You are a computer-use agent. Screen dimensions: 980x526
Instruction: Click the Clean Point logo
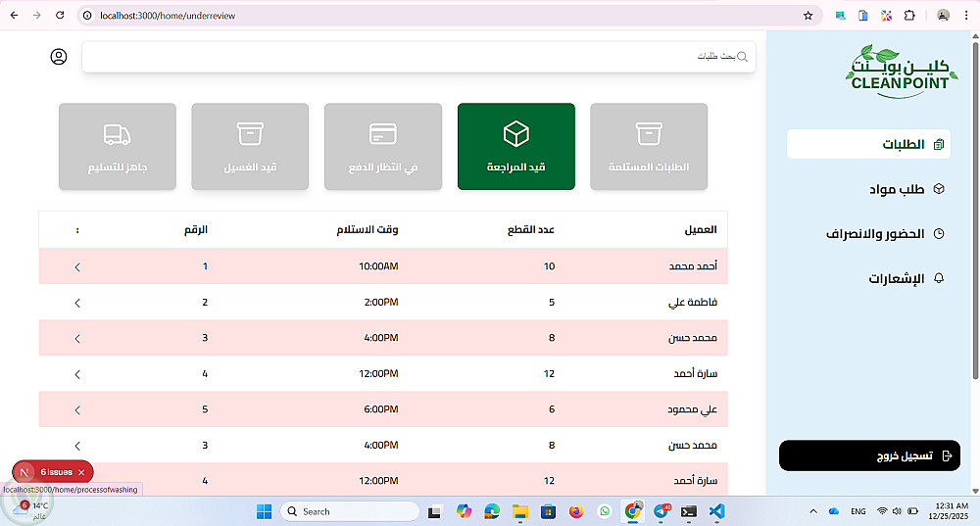900,72
